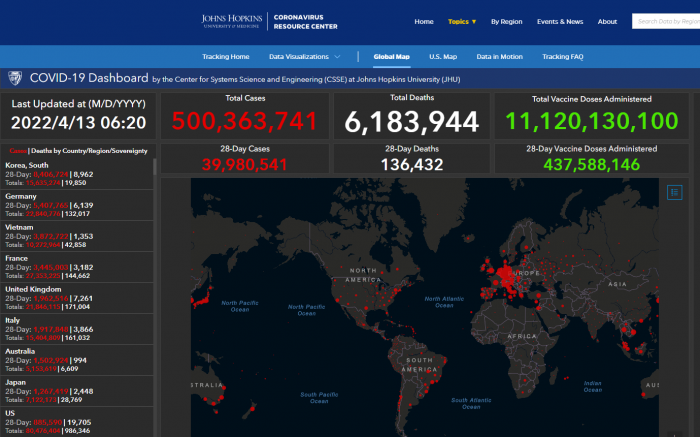Switch to the U.S. Map tab
This screenshot has width=700, height=437.
tap(443, 57)
